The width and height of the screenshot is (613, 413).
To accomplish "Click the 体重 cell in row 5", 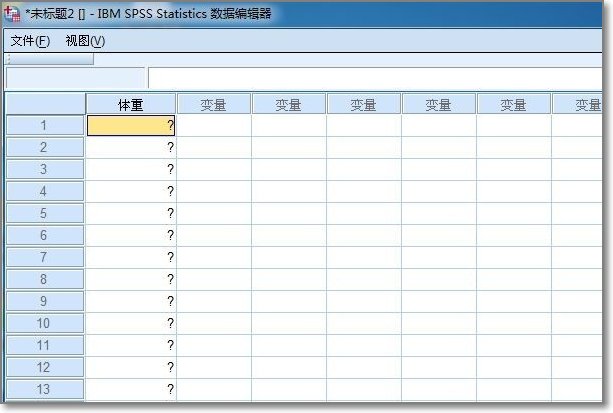I will 131,213.
